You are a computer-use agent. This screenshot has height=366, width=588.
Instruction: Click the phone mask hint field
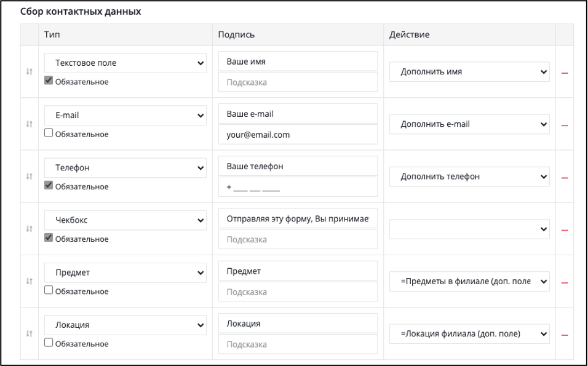tap(298, 187)
